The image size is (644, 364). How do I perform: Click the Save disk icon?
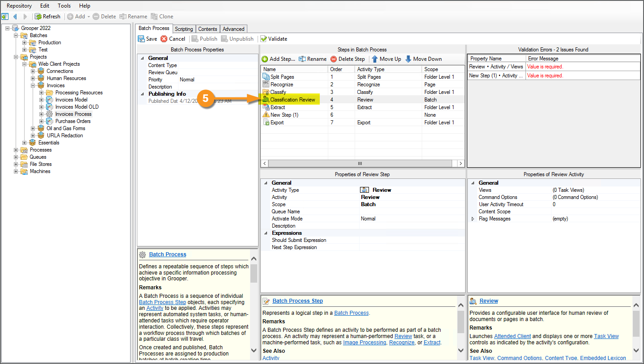point(141,39)
